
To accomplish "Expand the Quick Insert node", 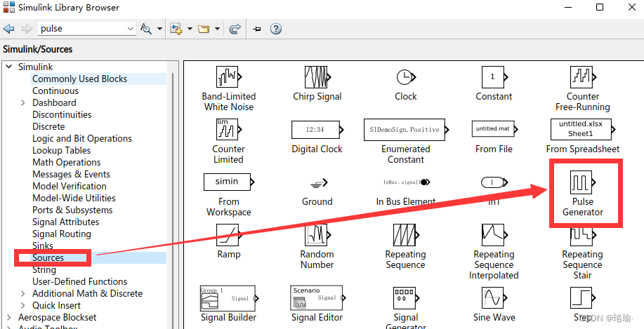I will point(23,305).
